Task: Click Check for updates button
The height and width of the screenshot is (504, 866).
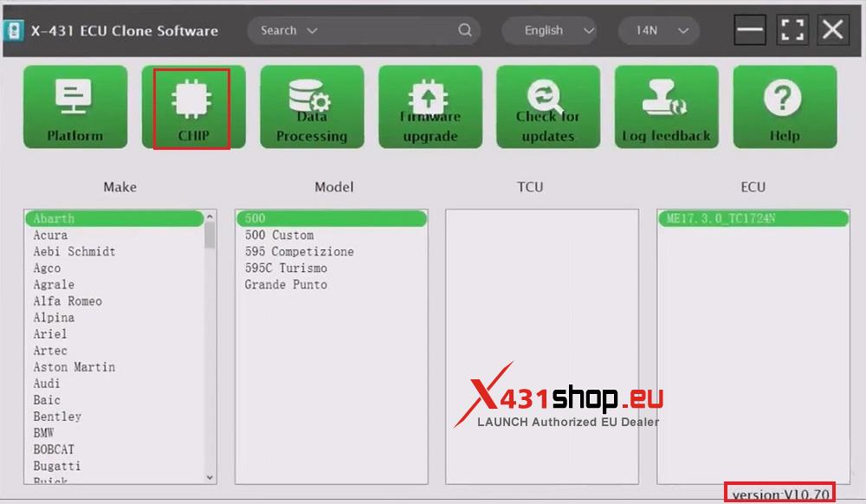Action: point(548,107)
